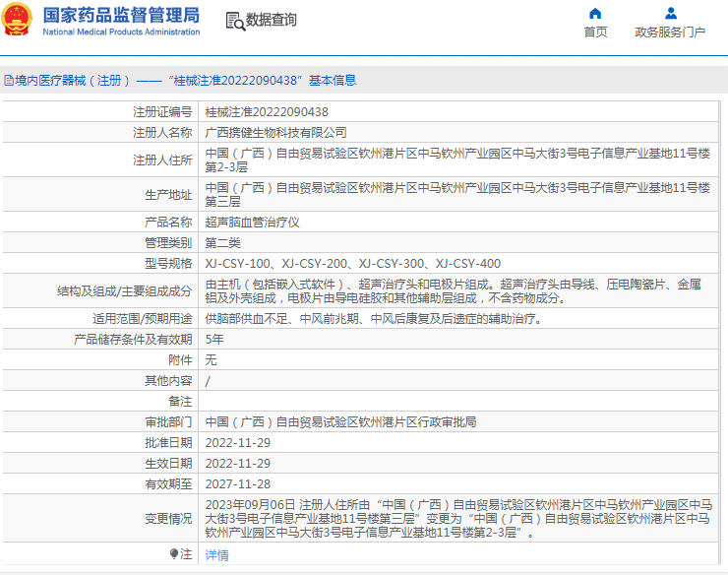Image resolution: width=728 pixels, height=575 pixels.
Task: Click the 变更情况 row label
Action: pos(168,518)
